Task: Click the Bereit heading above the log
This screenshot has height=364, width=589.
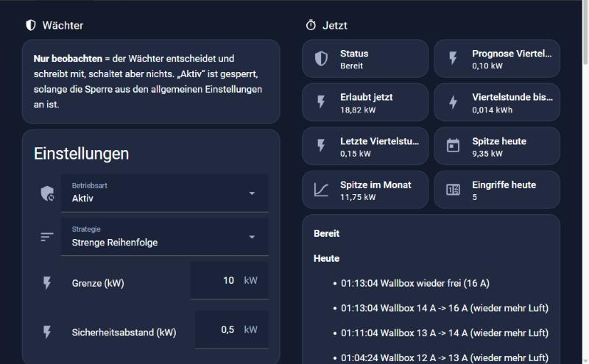Action: click(x=326, y=233)
